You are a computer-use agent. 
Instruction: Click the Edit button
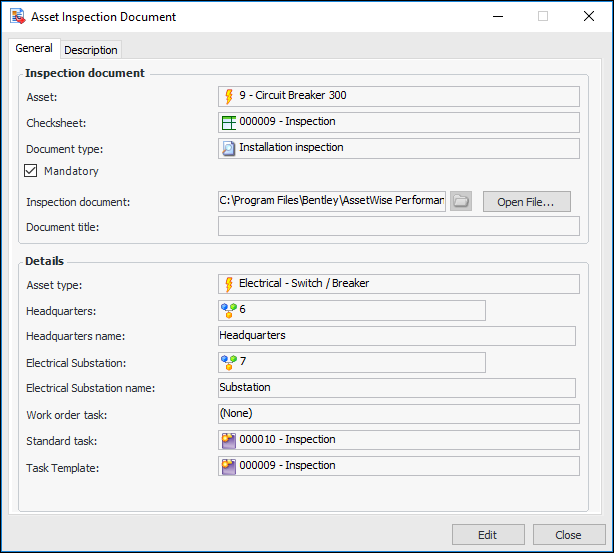tap(487, 535)
